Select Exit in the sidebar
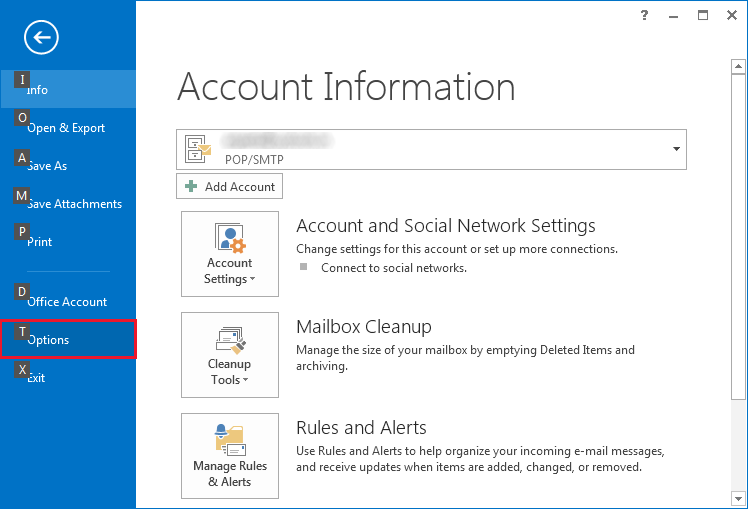The height and width of the screenshot is (509, 748). (68, 378)
